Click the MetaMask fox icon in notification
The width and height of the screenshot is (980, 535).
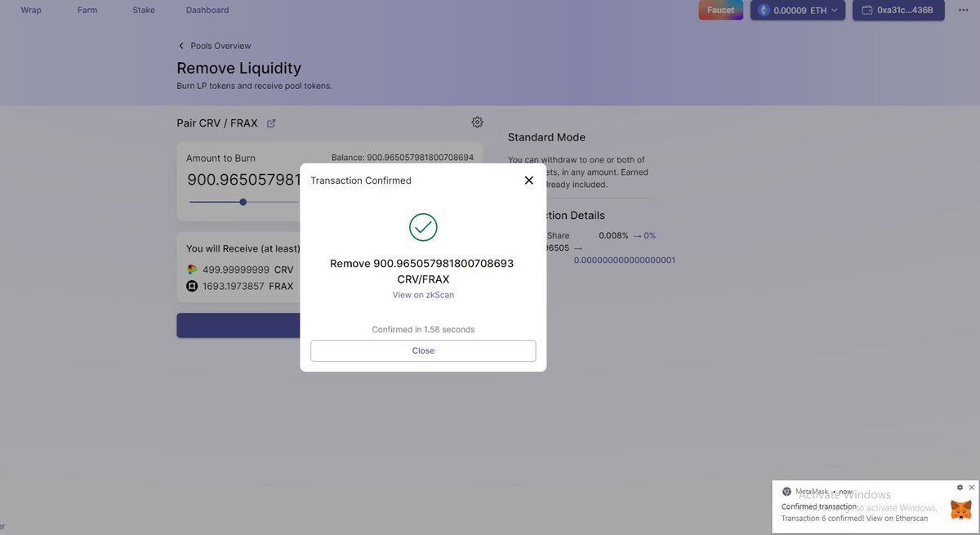961,510
